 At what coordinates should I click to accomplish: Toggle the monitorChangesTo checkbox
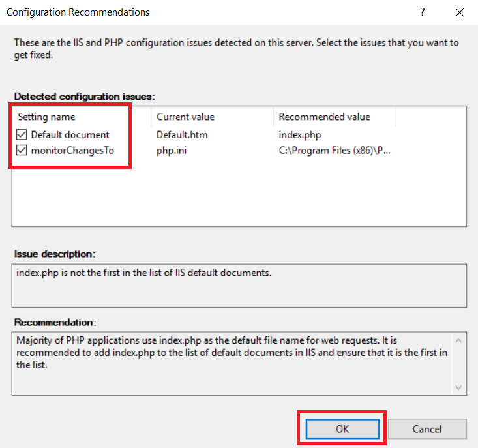point(22,150)
